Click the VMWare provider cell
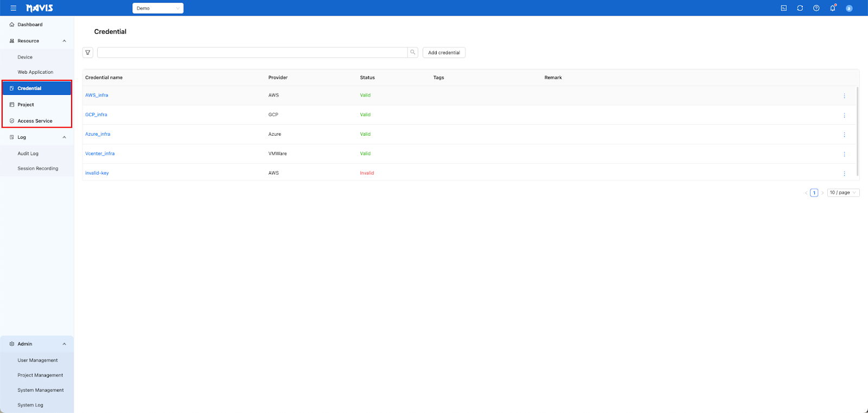The image size is (868, 413). coord(278,154)
